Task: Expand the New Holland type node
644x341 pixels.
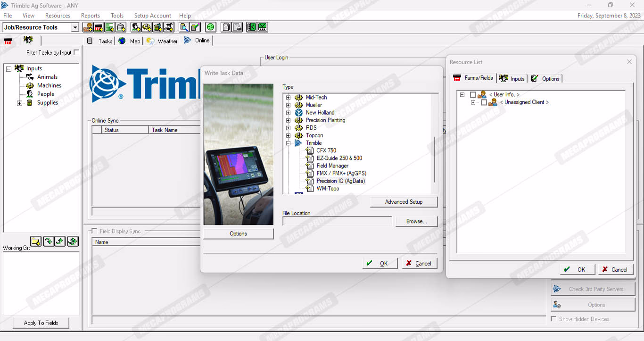Action: coord(289,113)
